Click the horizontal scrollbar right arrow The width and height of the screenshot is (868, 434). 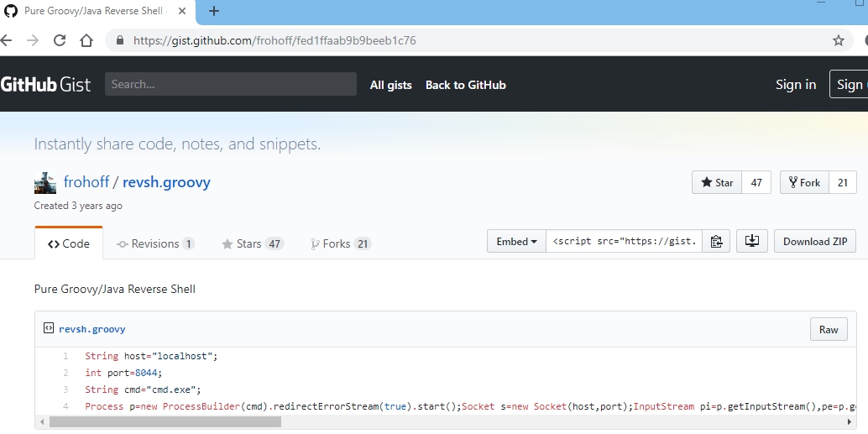(850, 421)
